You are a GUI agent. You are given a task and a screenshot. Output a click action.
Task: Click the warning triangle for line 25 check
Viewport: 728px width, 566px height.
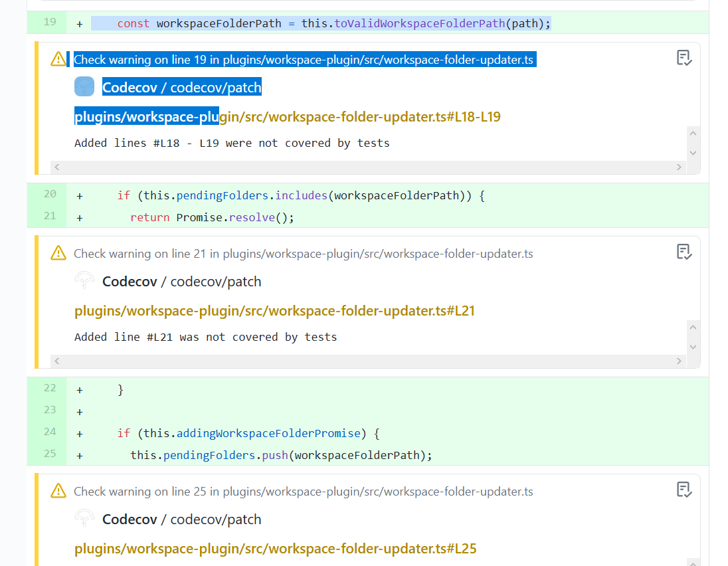tap(58, 491)
